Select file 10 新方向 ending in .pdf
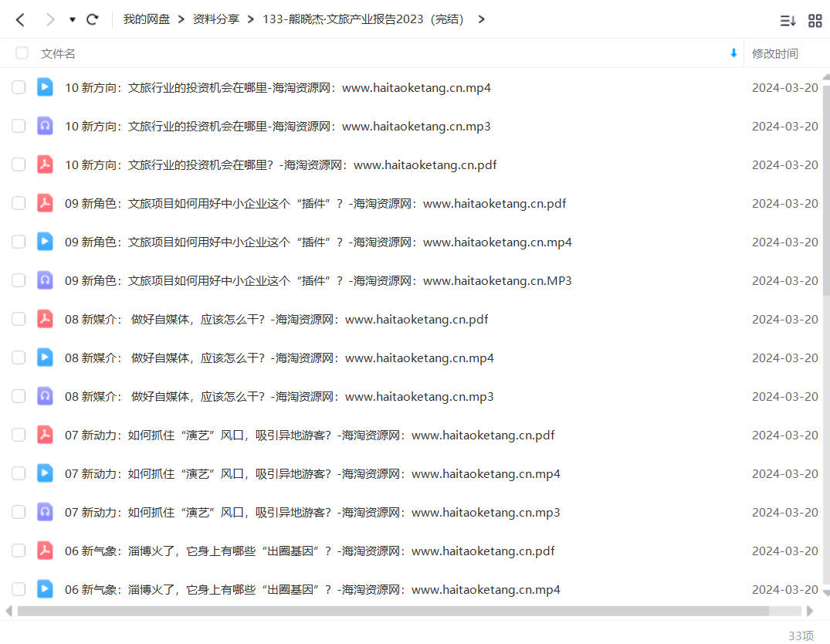830x644 pixels. (x=280, y=165)
